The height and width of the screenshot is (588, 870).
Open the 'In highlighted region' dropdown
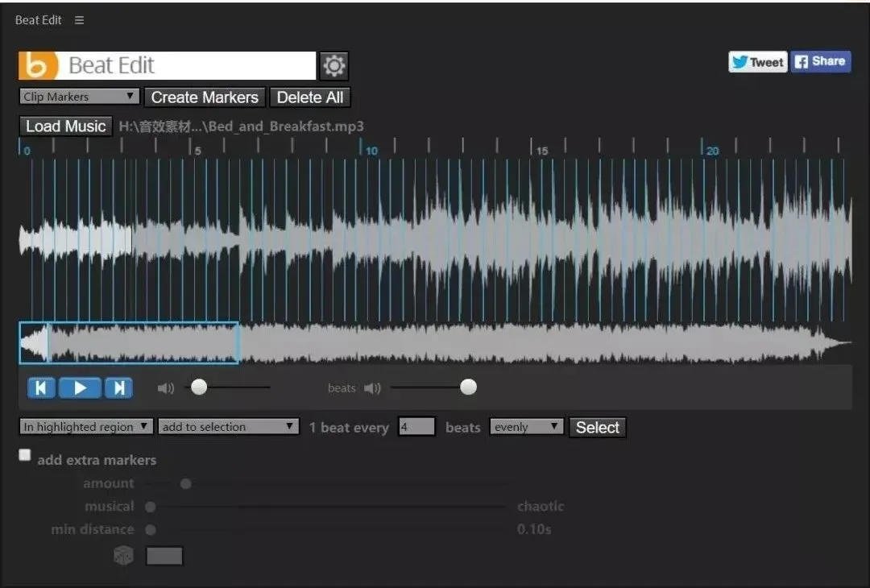point(86,427)
